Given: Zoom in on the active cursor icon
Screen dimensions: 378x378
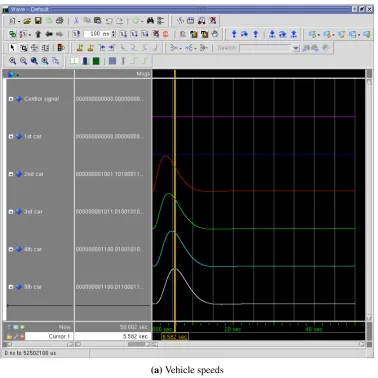Looking at the screenshot, I should [45, 61].
